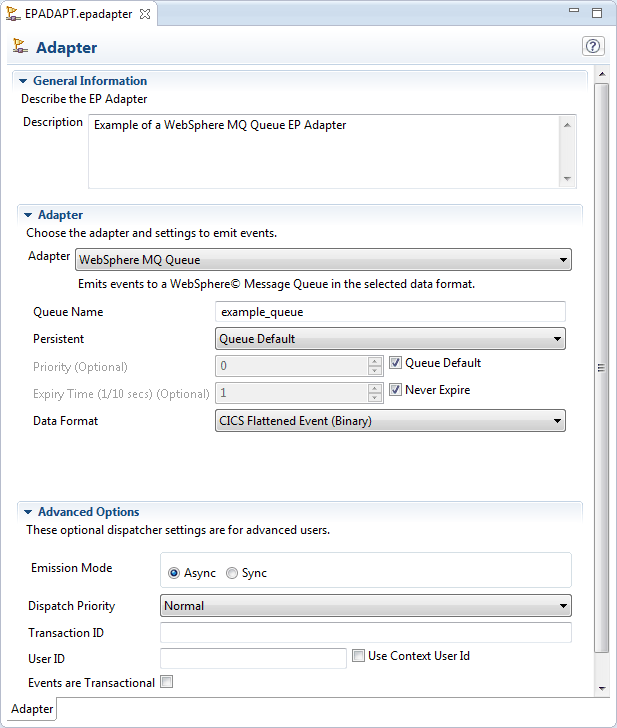Click the Transaction ID field
This screenshot has width=617, height=728.
365,633
